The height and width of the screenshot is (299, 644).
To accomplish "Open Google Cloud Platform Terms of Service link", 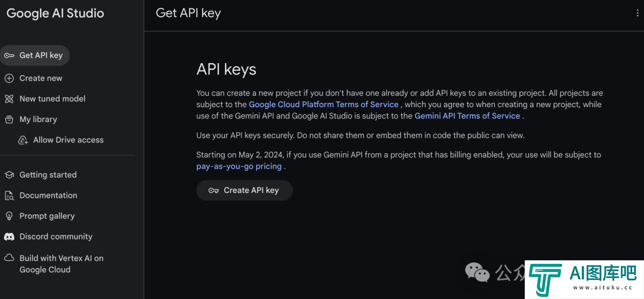I will (x=324, y=104).
